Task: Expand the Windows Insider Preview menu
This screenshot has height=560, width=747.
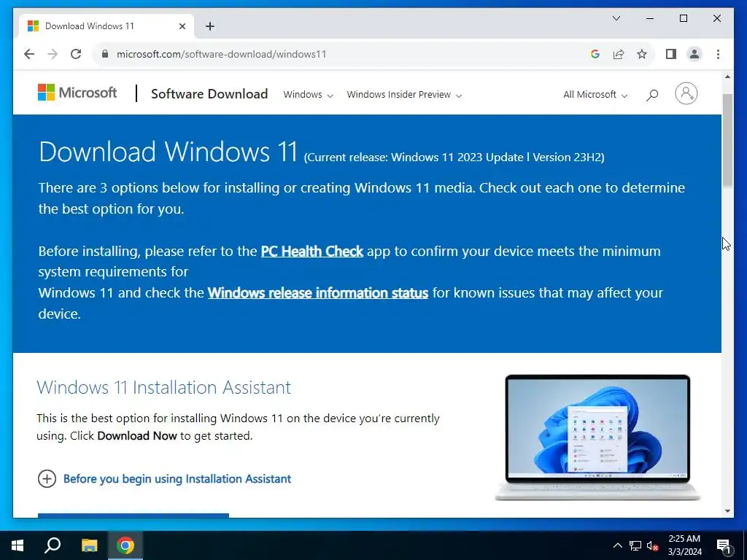Action: (404, 95)
